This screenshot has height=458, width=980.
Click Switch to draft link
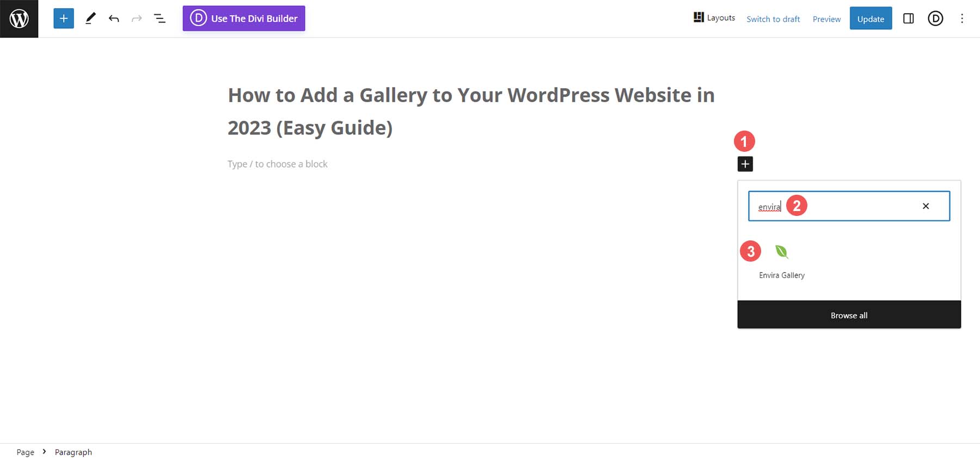[773, 18]
